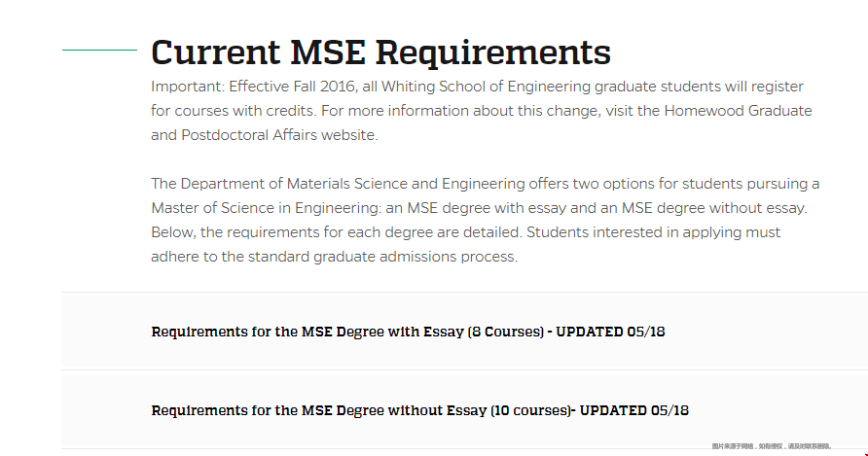Click 'UPDATED 05/18' on the with-Essay row

pos(610,332)
